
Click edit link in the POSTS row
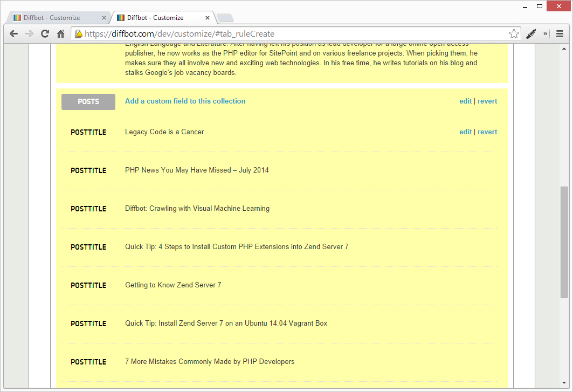point(465,101)
